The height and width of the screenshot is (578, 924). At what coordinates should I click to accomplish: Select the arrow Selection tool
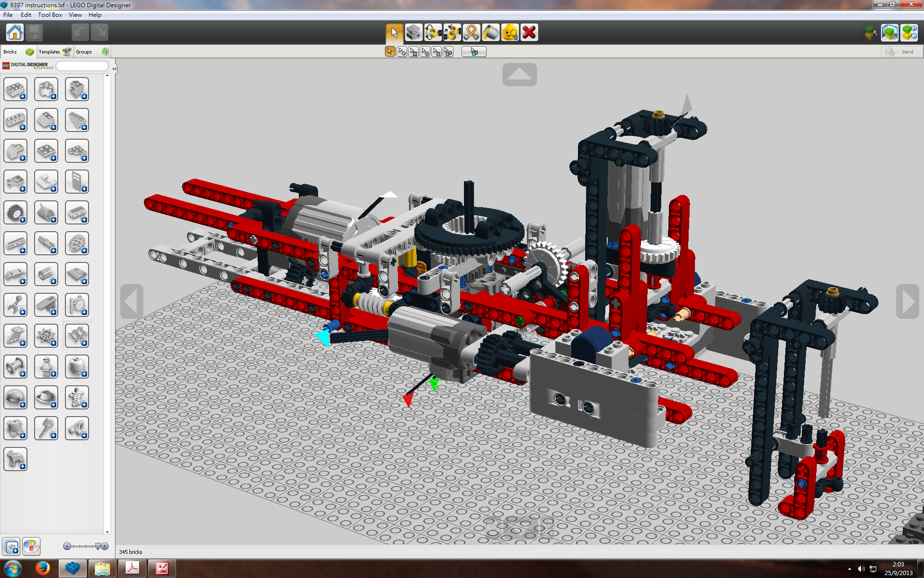394,33
